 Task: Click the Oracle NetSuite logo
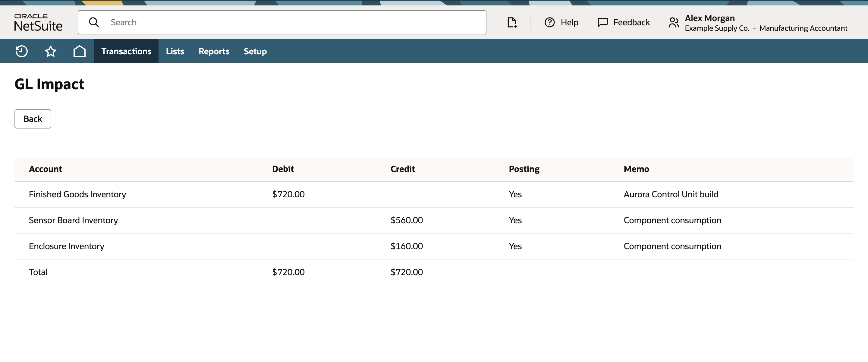[x=38, y=22]
